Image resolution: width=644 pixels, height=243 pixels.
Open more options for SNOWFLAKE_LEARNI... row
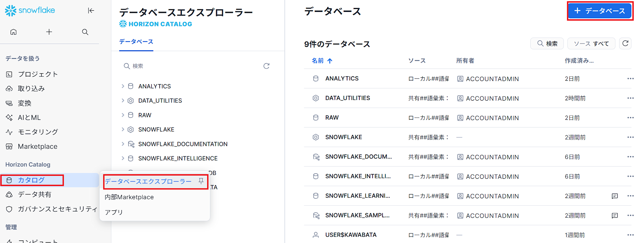point(630,196)
